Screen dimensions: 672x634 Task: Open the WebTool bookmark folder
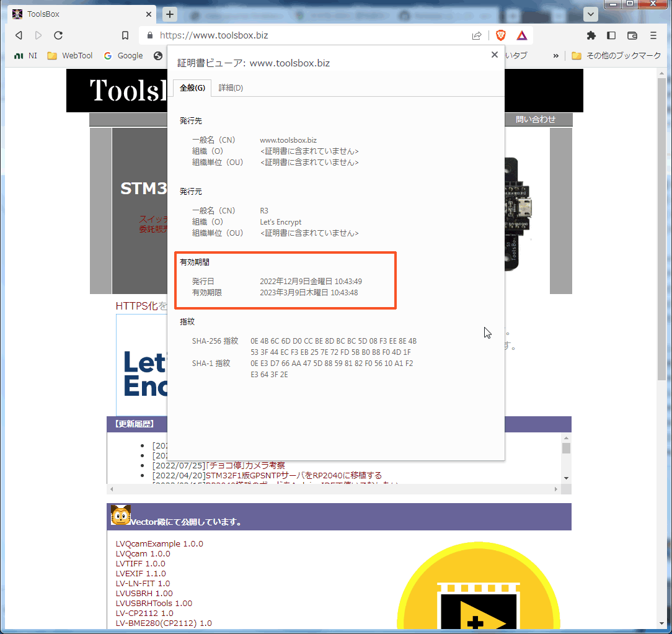pos(70,56)
